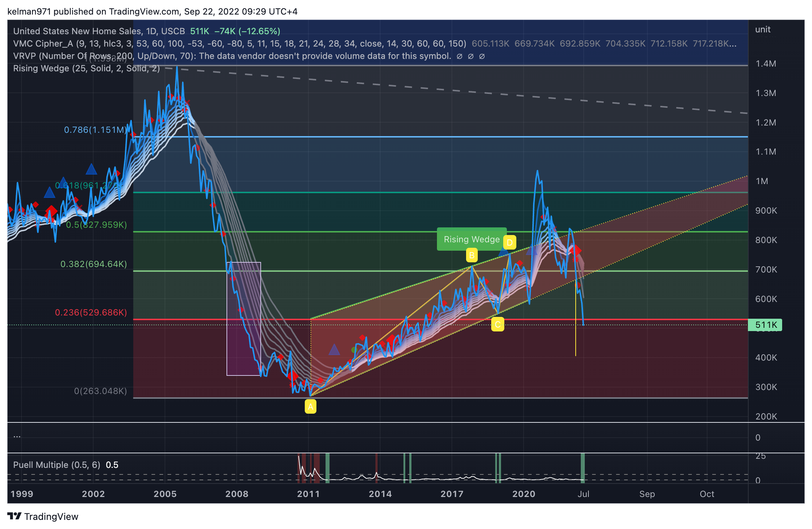Click the 2008 time axis label
This screenshot has width=812, height=529.
[237, 494]
